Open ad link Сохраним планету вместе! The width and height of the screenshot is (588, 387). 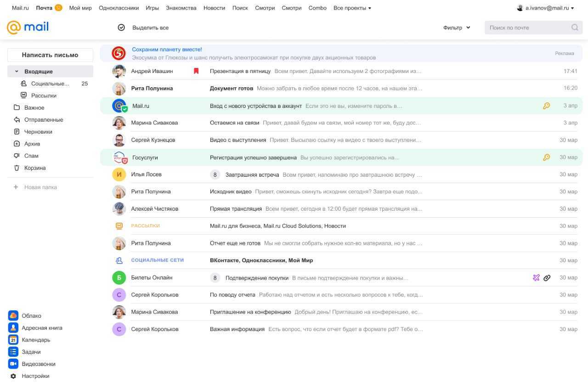[167, 49]
